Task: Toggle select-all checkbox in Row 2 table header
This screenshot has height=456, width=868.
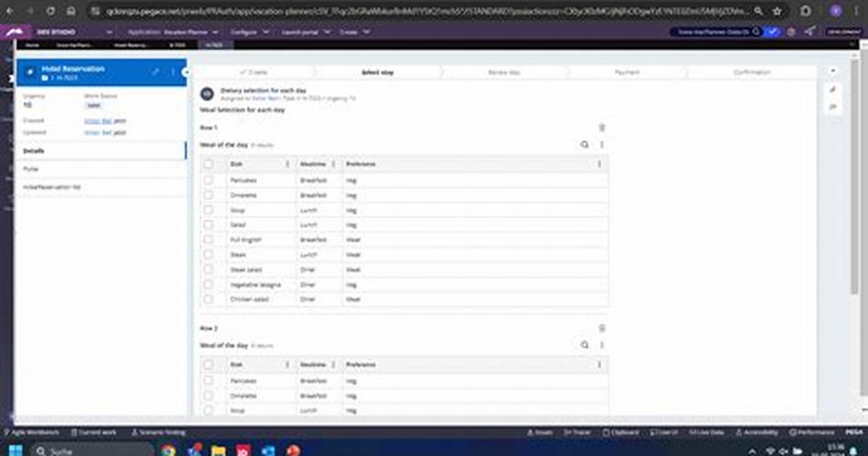Action: click(208, 365)
